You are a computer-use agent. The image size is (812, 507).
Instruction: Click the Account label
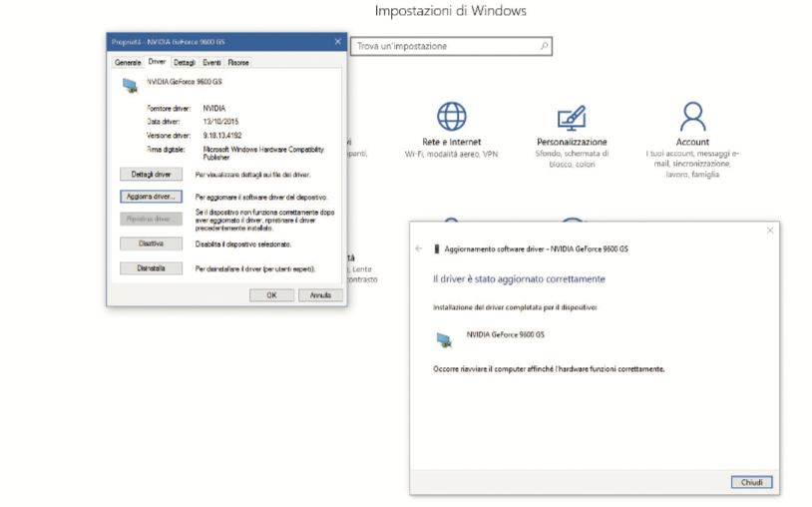[x=692, y=142]
